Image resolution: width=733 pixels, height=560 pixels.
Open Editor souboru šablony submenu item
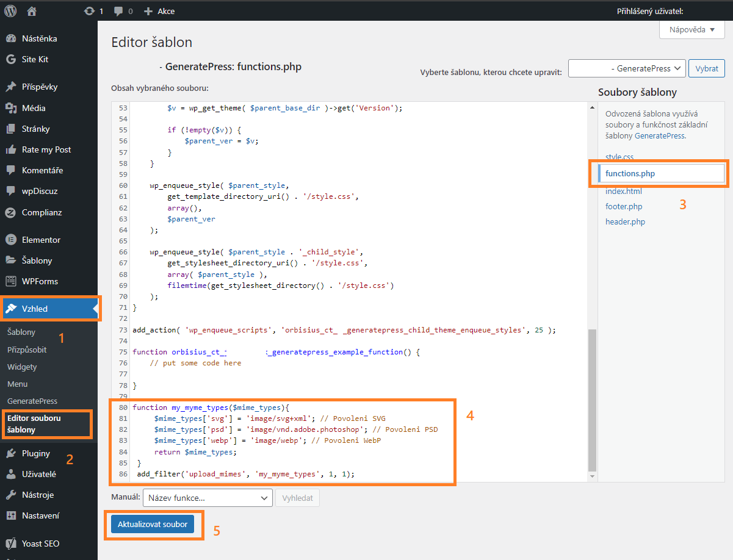pos(34,424)
